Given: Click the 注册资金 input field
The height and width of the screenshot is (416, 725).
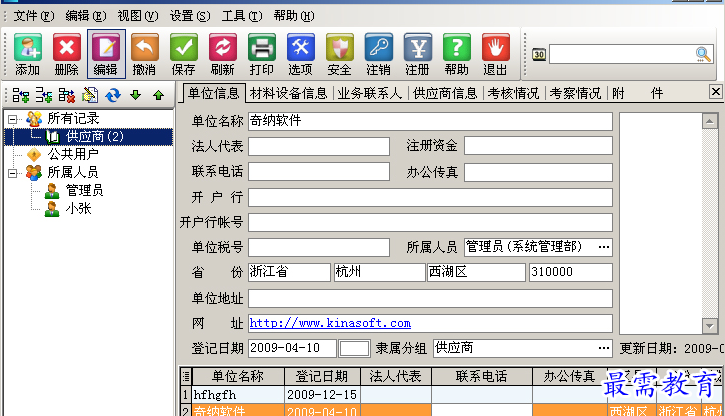Looking at the screenshot, I should tap(538, 146).
